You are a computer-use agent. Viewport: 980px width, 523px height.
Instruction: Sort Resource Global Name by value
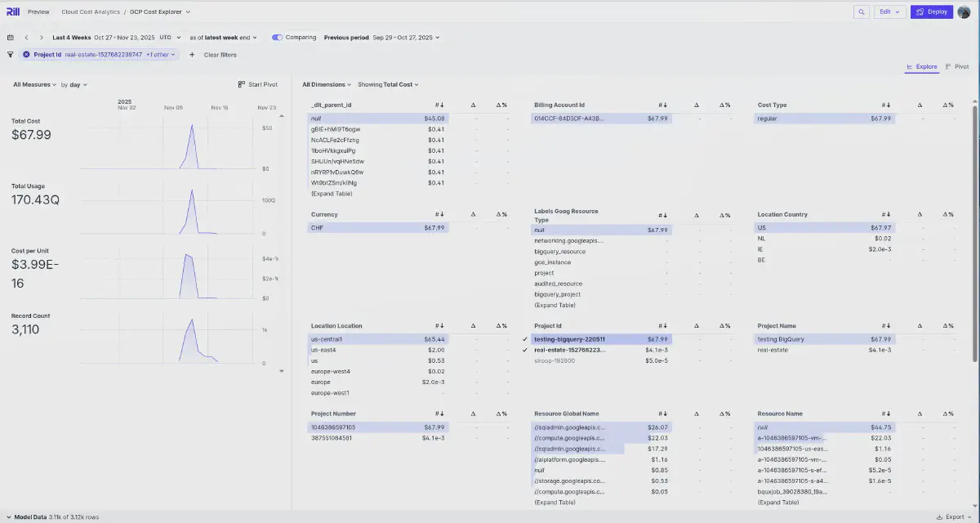coord(662,414)
